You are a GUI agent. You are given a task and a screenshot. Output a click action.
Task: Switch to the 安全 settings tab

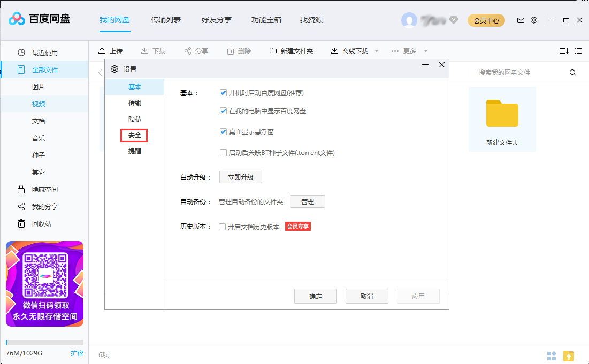[x=134, y=135]
